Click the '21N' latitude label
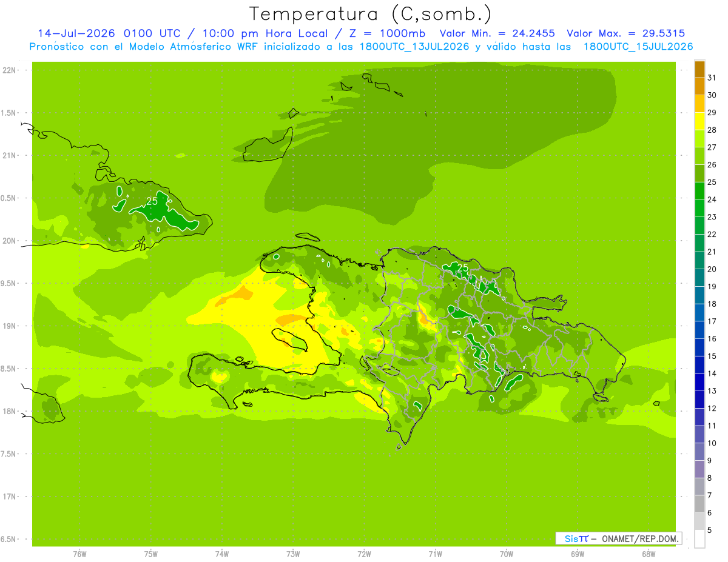Screen dimensions: 728x562 (9, 155)
